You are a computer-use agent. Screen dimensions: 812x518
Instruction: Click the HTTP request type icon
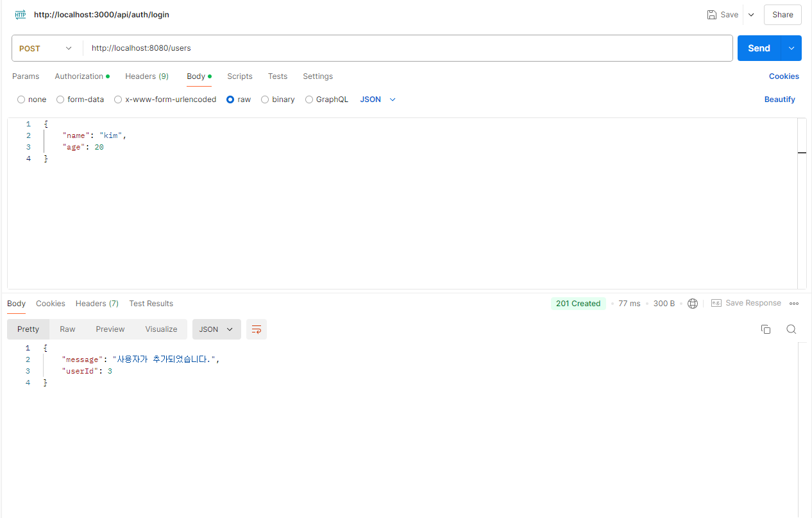tap(21, 14)
